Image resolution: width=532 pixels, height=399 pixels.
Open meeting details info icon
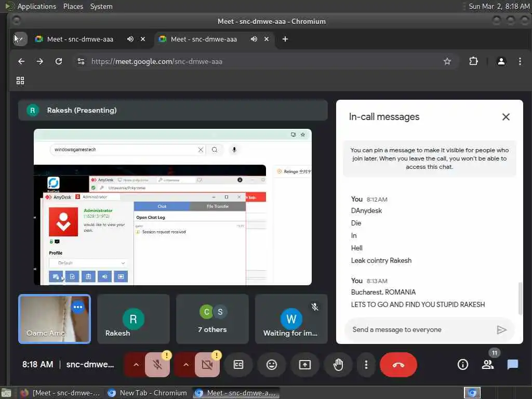463,365
